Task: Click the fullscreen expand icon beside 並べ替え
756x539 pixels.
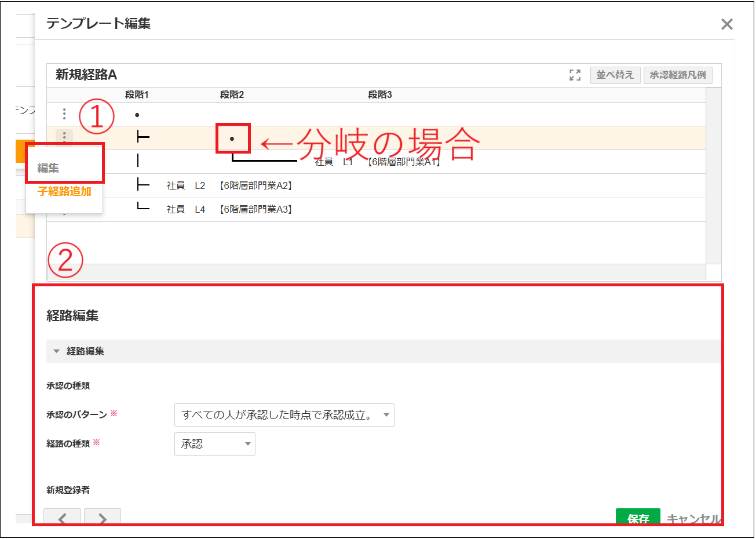Action: [x=574, y=75]
